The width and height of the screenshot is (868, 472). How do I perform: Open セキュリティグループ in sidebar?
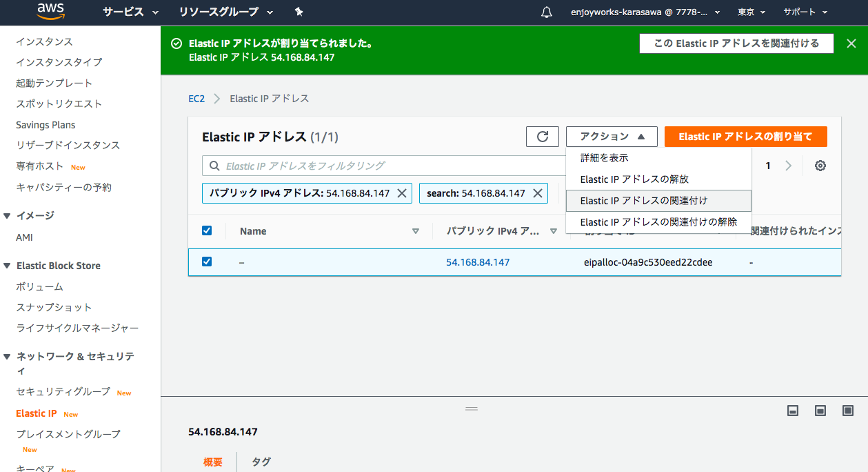click(x=63, y=391)
